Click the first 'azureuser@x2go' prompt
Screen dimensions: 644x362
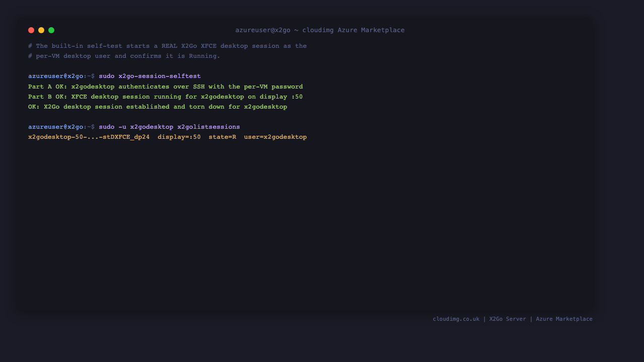pos(56,76)
